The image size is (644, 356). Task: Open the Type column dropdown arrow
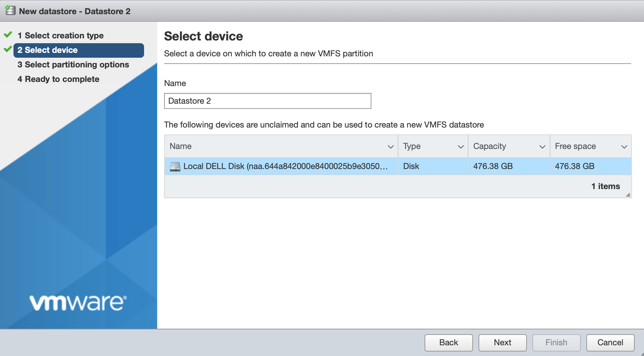point(461,147)
